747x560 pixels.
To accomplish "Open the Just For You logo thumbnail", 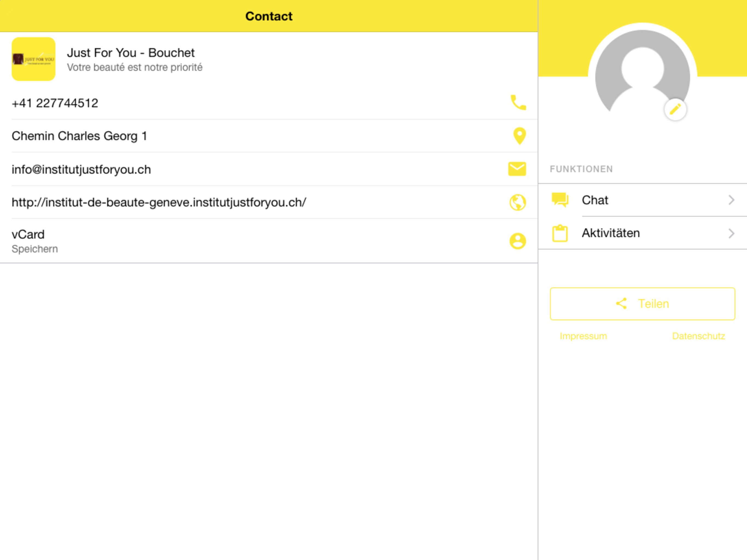I will click(x=33, y=59).
